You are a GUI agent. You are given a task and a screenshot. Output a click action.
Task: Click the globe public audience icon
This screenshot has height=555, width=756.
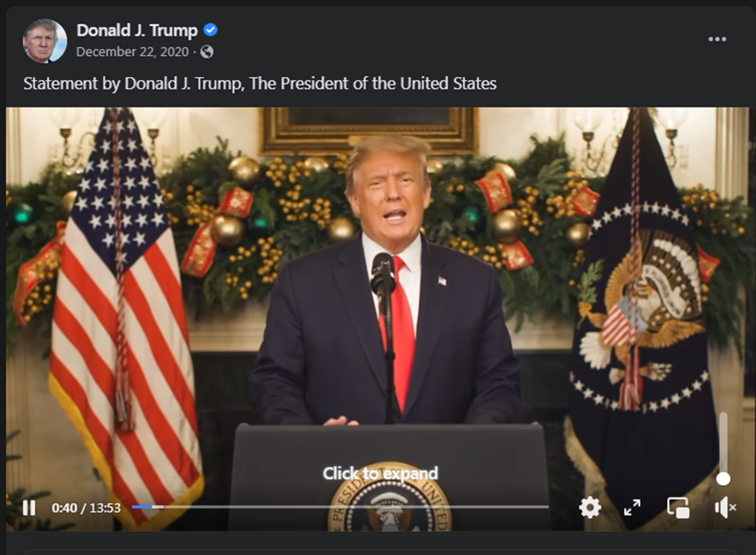coord(207,52)
